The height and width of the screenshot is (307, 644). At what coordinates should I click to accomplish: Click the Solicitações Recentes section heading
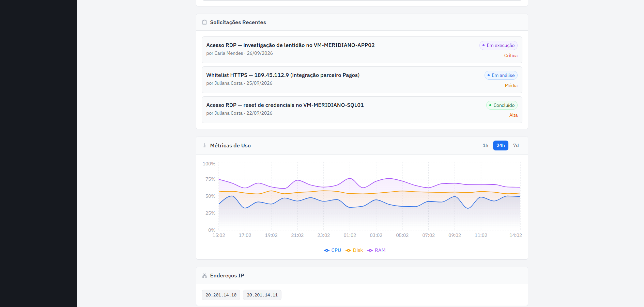click(238, 22)
